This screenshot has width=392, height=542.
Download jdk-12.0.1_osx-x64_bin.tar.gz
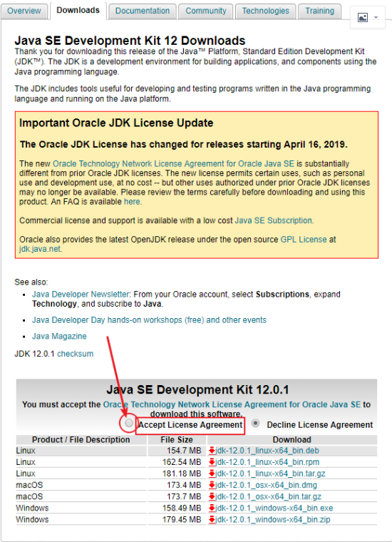(x=269, y=497)
